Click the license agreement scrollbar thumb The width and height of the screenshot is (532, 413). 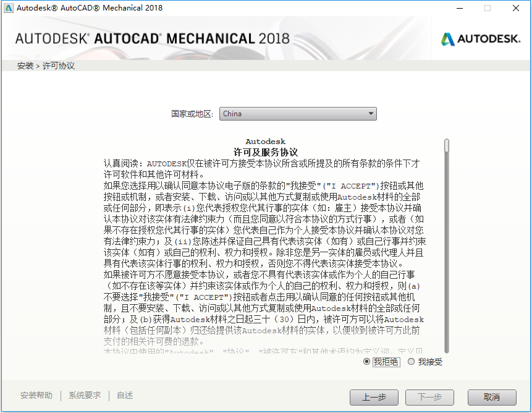[x=447, y=145]
